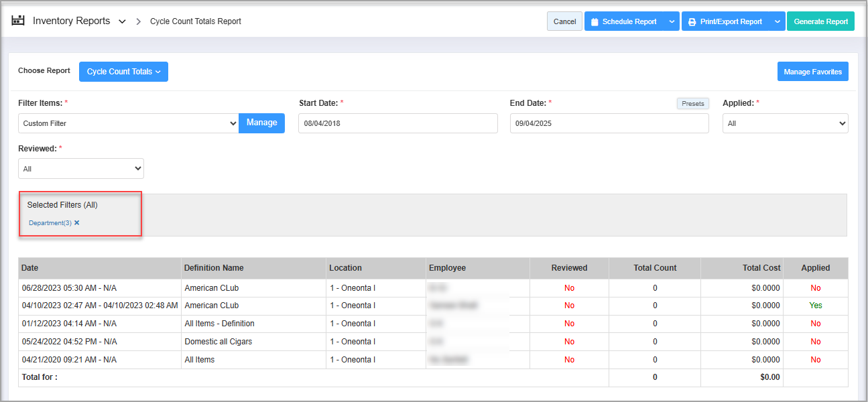Screen dimensions: 868x402
Task: Click the Start Date input field
Action: pos(397,123)
